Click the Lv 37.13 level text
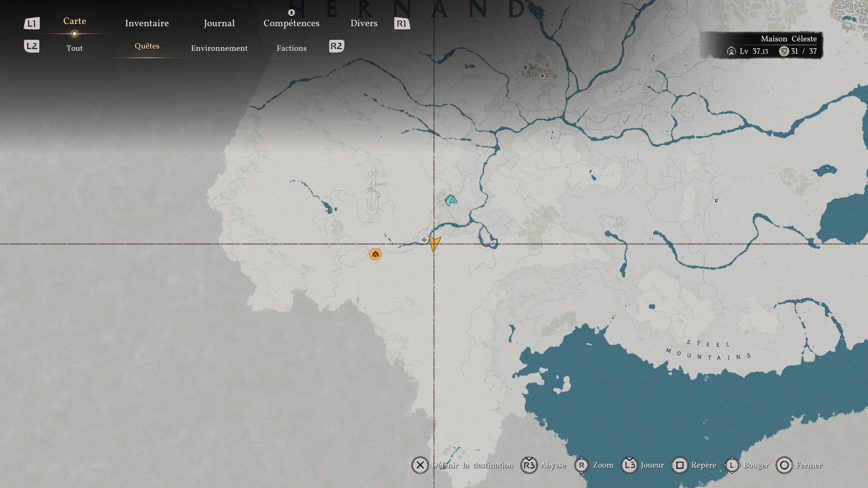 pos(754,51)
